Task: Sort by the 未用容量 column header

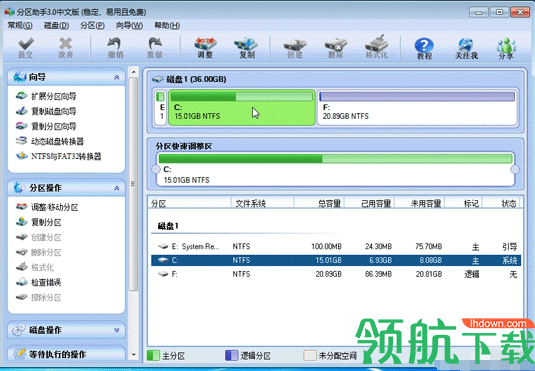Action: coord(419,203)
